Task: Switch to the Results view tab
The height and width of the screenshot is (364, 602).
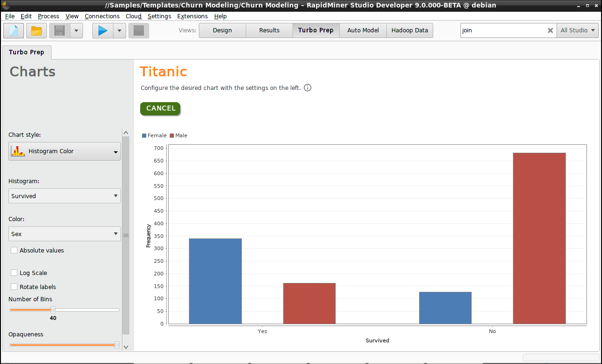Action: point(269,30)
